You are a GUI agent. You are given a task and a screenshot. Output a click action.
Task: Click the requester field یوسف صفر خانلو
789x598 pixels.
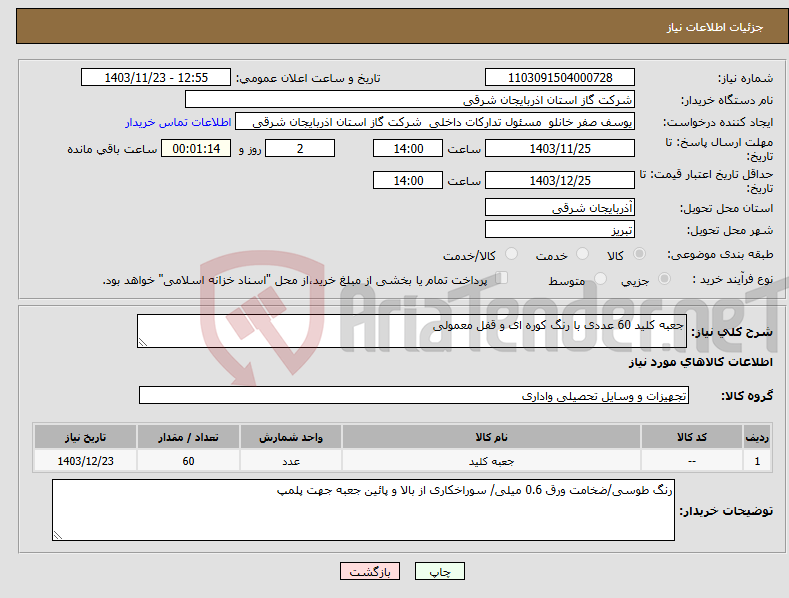click(x=435, y=122)
